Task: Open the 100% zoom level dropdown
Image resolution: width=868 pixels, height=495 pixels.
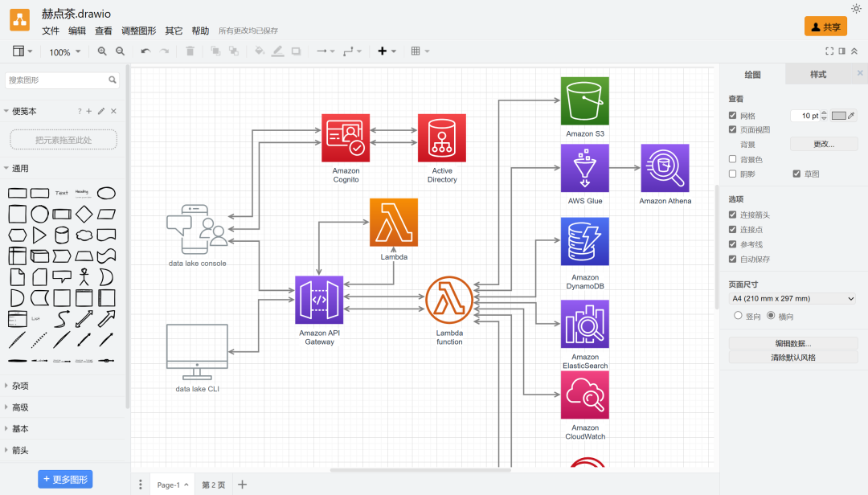Action: [65, 51]
